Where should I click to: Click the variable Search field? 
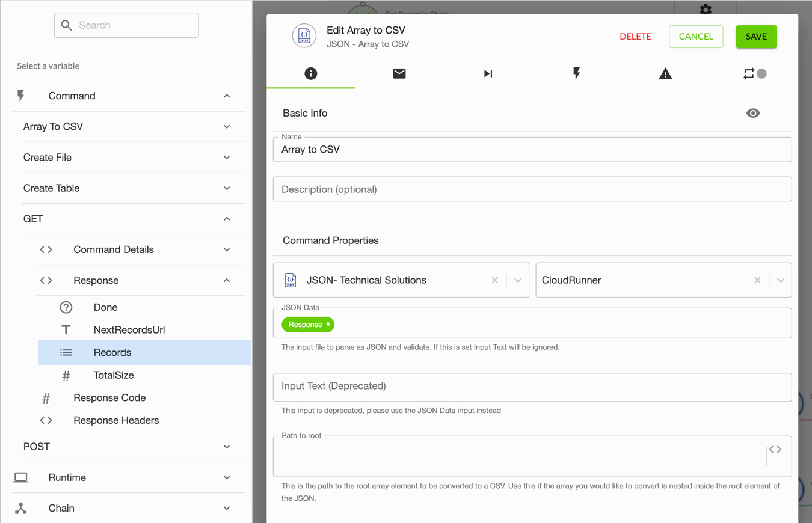point(126,25)
